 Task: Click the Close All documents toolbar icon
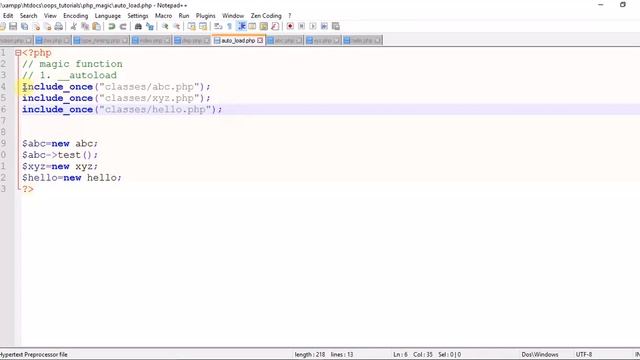click(x=47, y=27)
